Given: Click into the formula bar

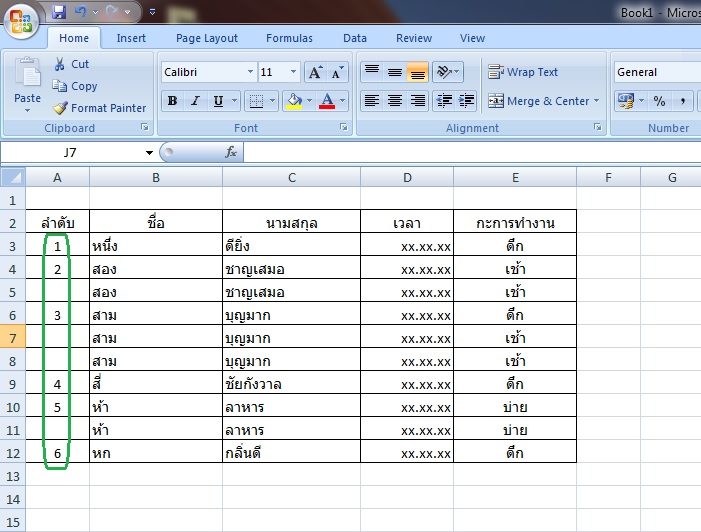Looking at the screenshot, I should [x=472, y=152].
